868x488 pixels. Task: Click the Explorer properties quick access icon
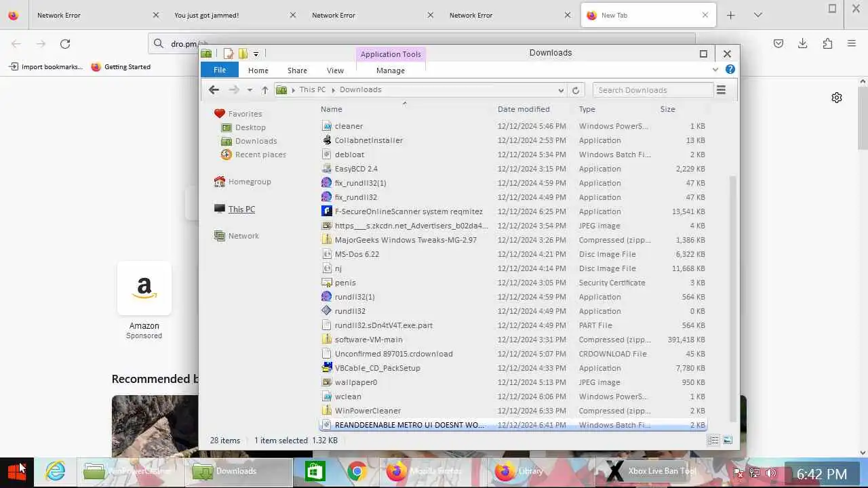229,54
